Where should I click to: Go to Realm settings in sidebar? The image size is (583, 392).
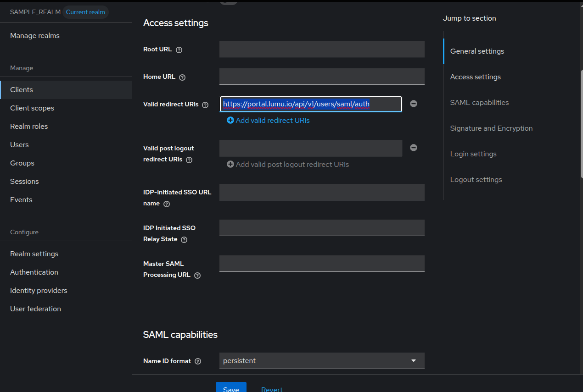34,254
